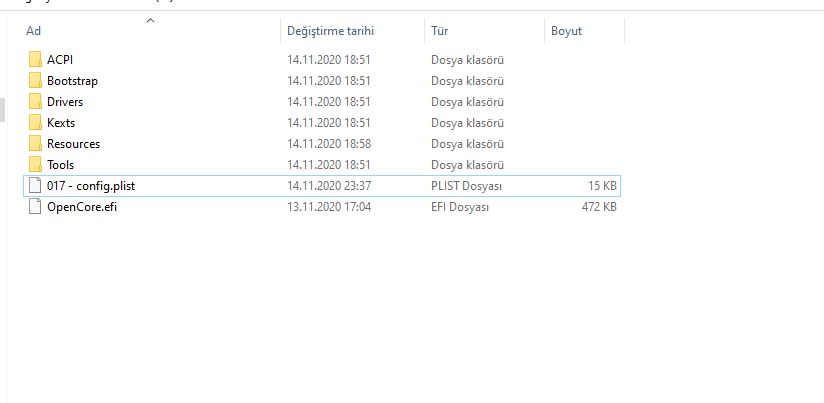The height and width of the screenshot is (403, 824).
Task: Click the OpenCore.efi file icon
Action: 35,206
